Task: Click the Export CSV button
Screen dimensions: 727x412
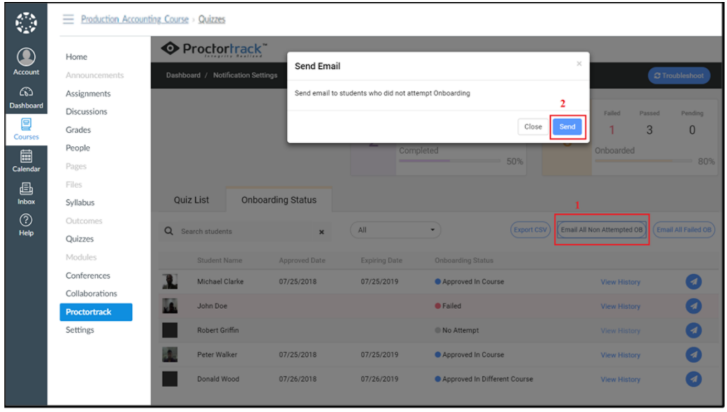Action: tap(530, 229)
